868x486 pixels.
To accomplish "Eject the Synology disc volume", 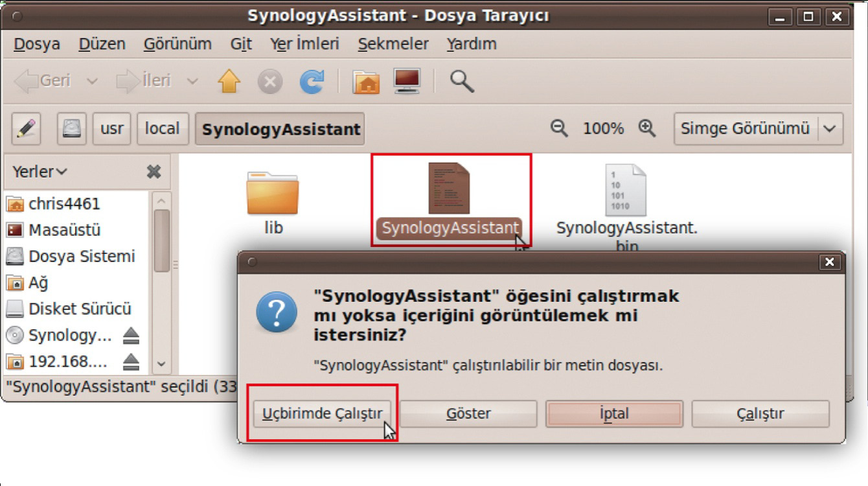I will 131,336.
